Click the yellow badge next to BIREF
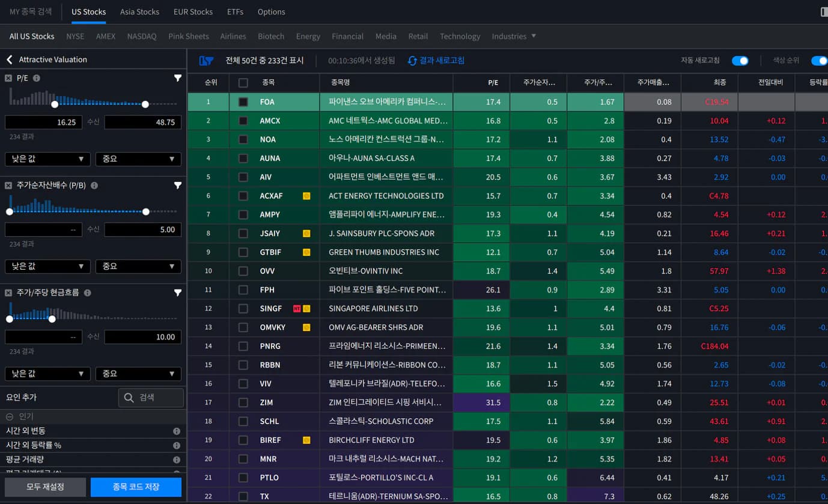828x504 pixels. tap(306, 440)
